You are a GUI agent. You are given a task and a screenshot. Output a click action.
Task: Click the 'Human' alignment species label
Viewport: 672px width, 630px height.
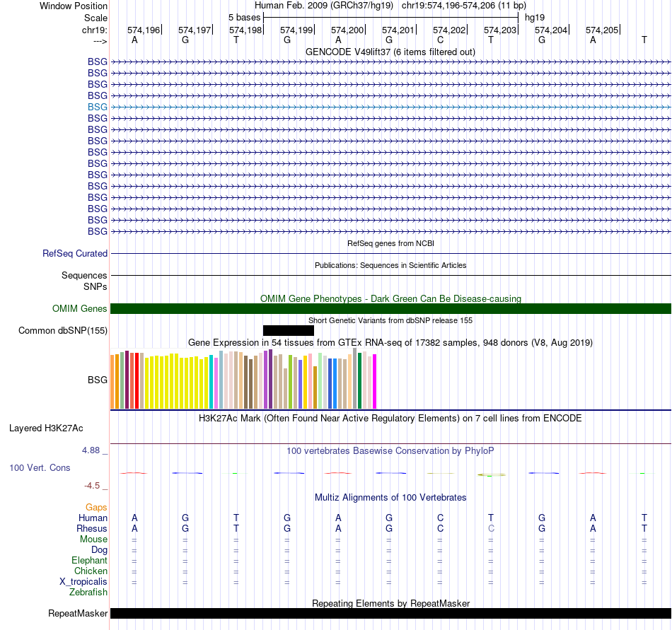[x=93, y=518]
